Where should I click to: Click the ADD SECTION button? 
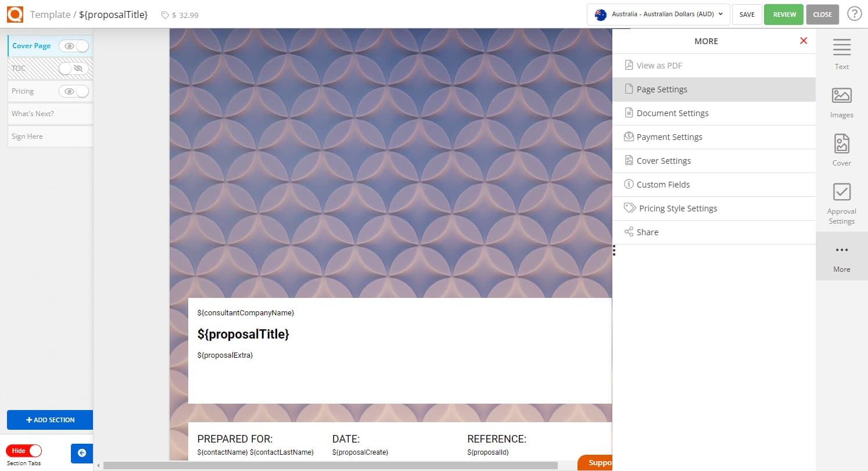tap(50, 420)
